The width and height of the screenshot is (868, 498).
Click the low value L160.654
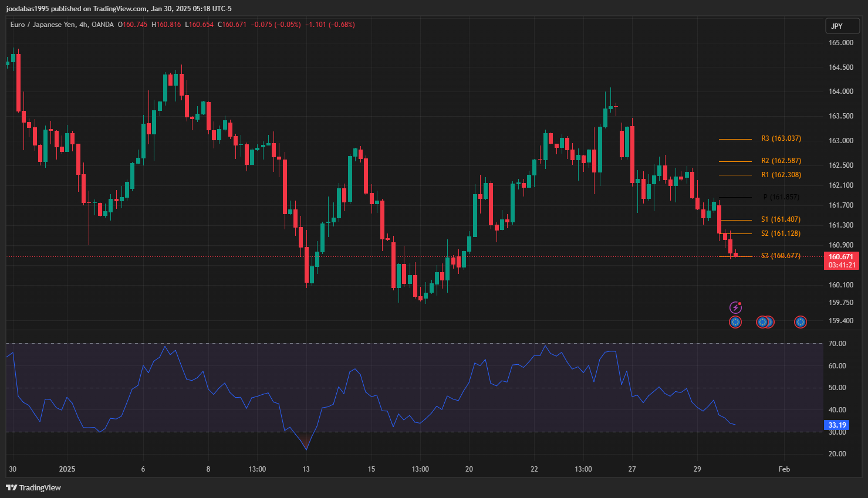[199, 25]
